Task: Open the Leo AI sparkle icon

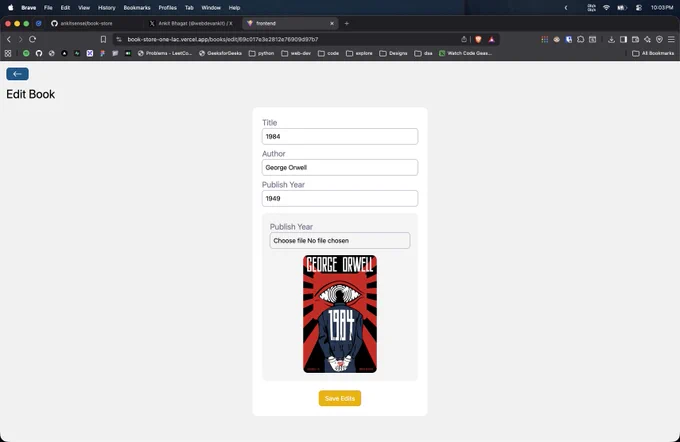Action: [x=647, y=39]
